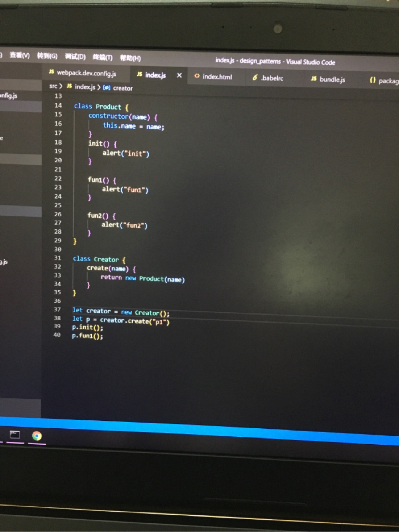The image size is (399, 532).
Task: Open the 调试(D) menu
Action: (x=75, y=57)
